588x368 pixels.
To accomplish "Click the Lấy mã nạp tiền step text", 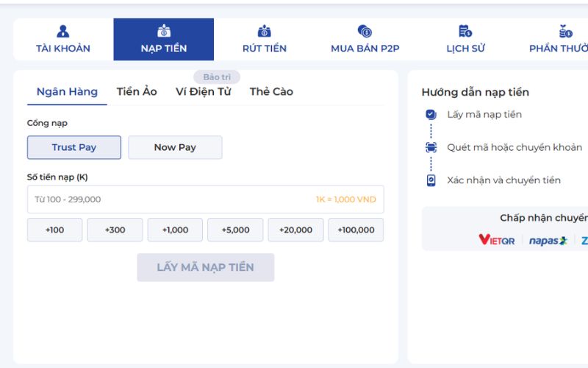I will 484,115.
